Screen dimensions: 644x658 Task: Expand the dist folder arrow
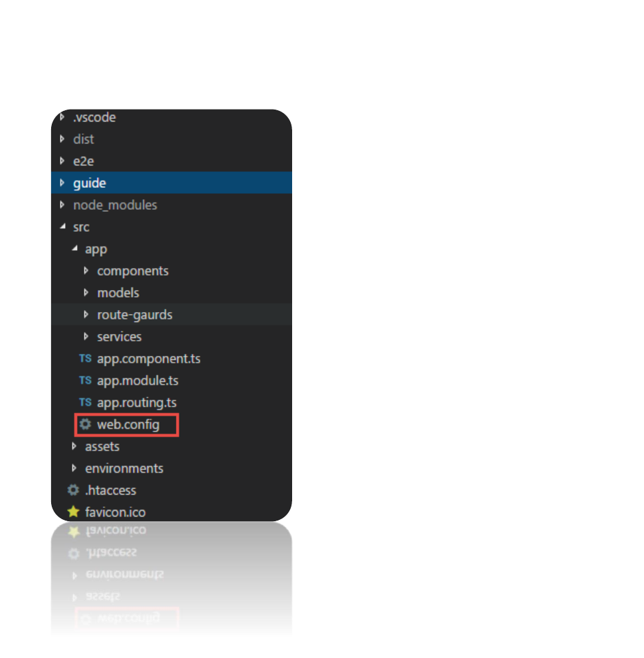tap(62, 139)
